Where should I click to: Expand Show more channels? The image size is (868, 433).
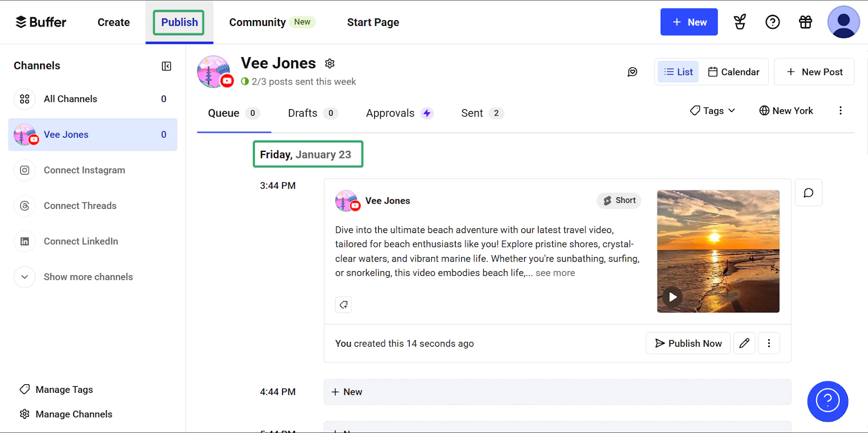pos(93,277)
